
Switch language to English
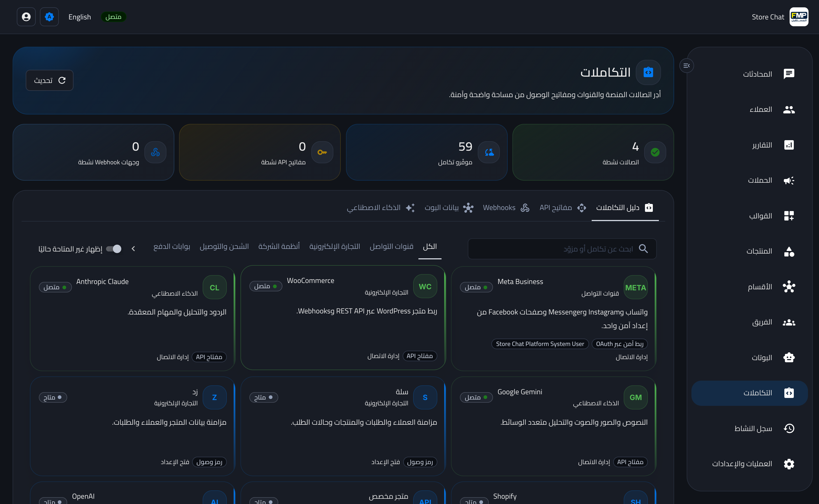click(x=80, y=17)
